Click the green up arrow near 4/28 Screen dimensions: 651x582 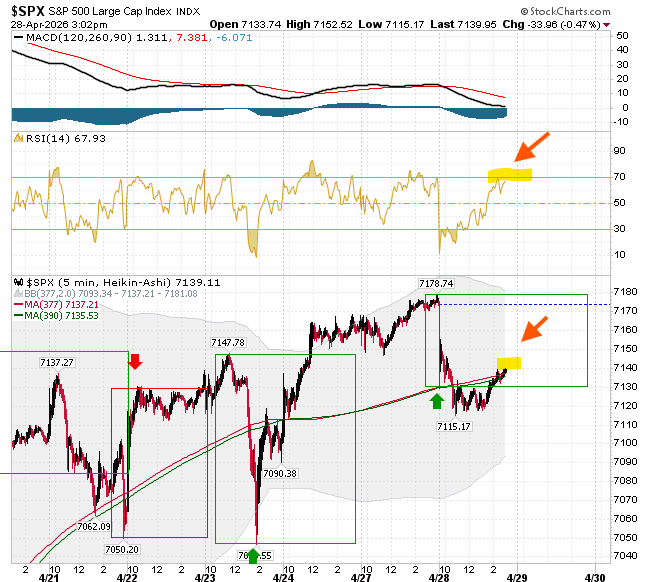[x=436, y=401]
